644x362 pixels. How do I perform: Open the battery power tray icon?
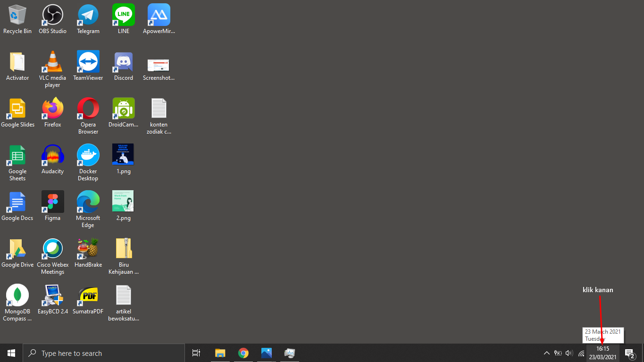point(558,353)
